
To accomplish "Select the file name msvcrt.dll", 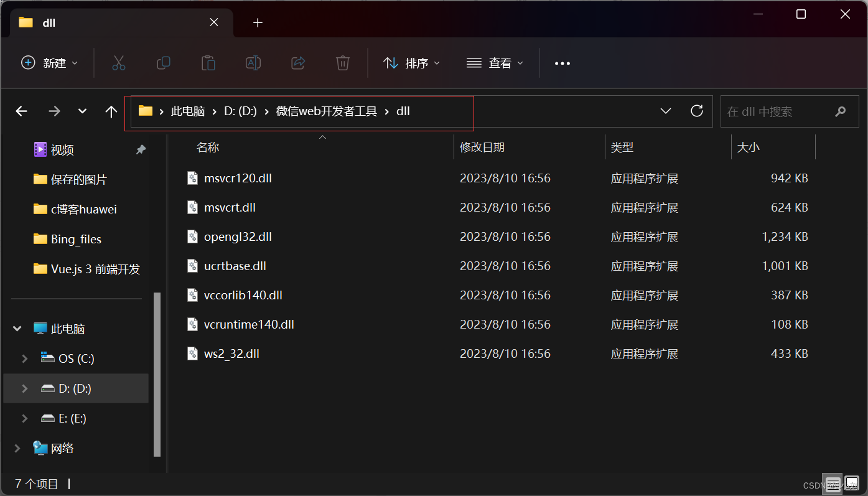I will pos(230,207).
